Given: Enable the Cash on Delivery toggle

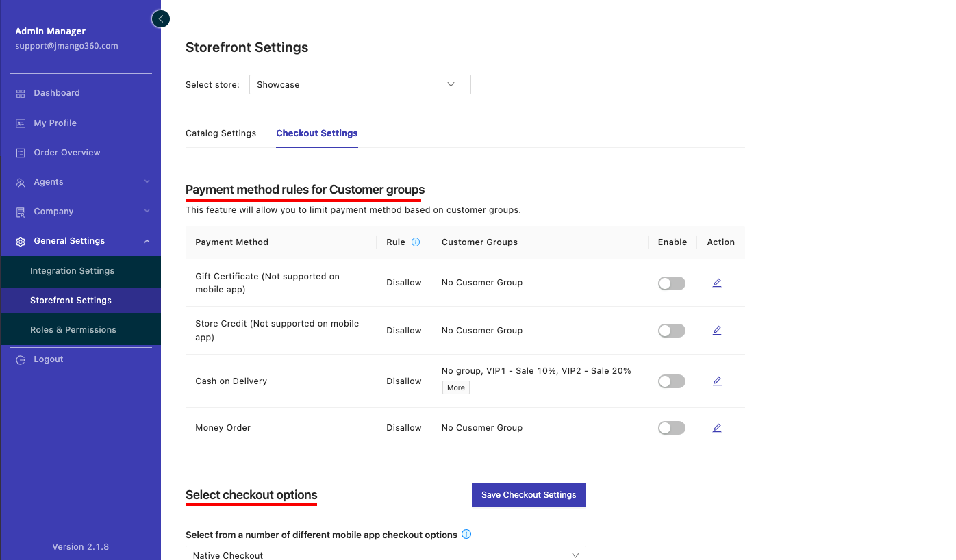Looking at the screenshot, I should point(671,381).
